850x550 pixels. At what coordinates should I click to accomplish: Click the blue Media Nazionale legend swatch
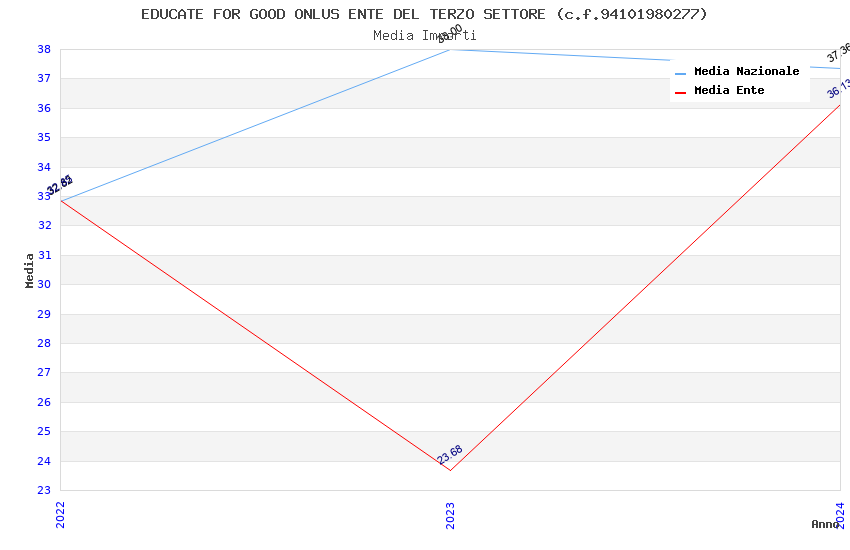680,73
